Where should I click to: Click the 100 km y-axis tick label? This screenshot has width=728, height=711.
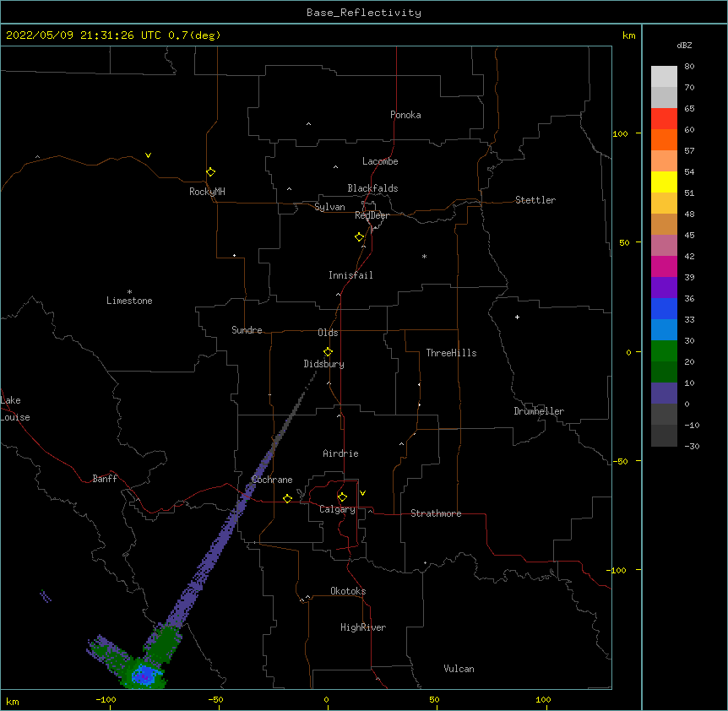(620, 133)
